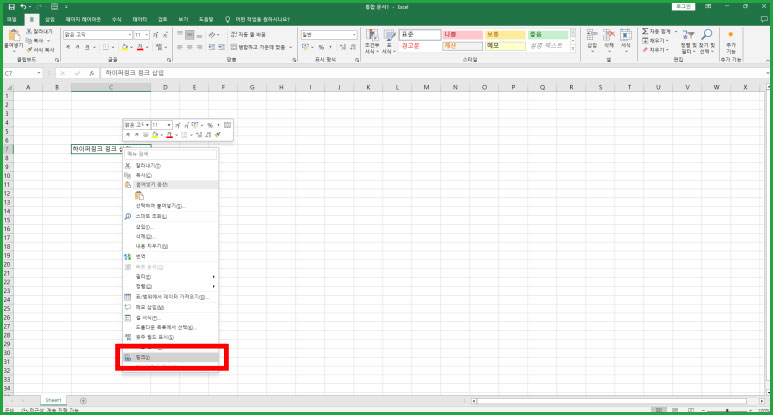Decrease font size in ribbon font group
The image size is (773, 415).
coord(165,35)
